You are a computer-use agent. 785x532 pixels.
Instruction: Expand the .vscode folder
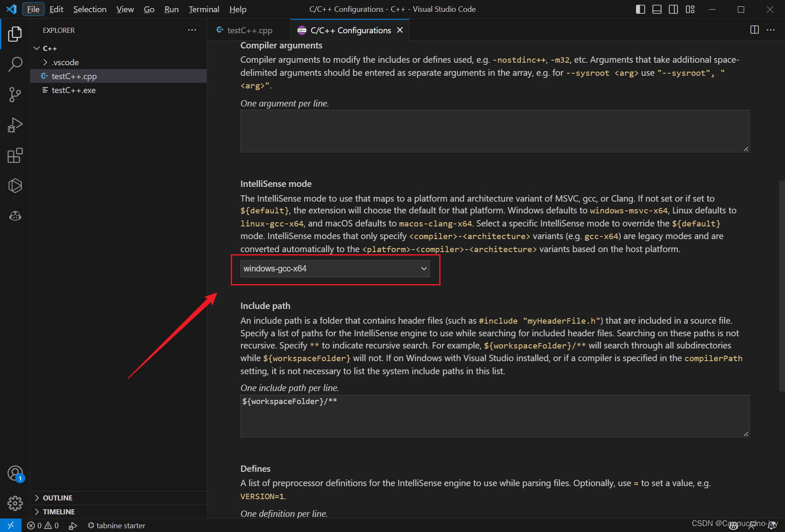point(119,62)
